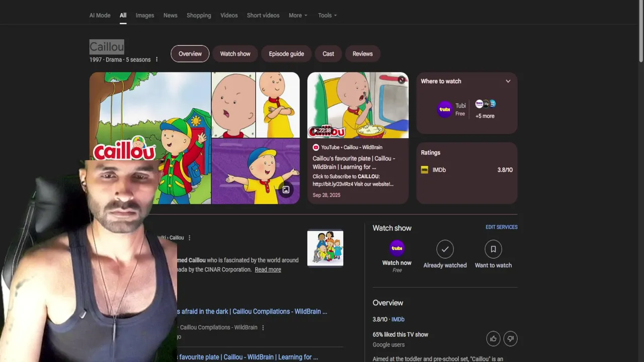Select the All results tab
The width and height of the screenshot is (644, 362).
click(x=123, y=15)
